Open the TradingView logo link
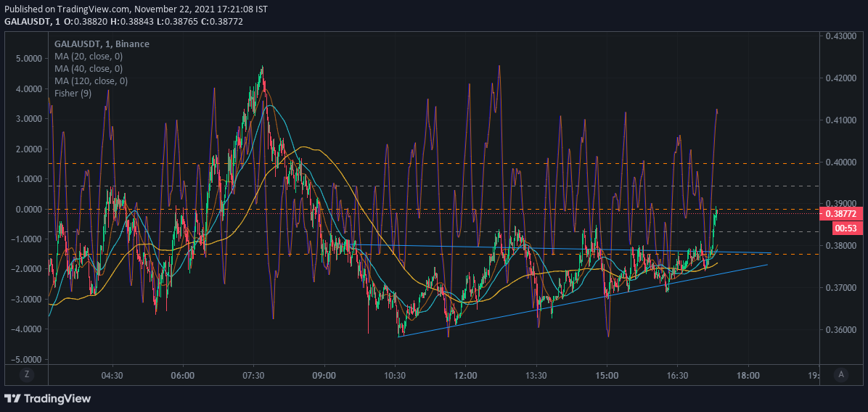The image size is (868, 412). 48,398
